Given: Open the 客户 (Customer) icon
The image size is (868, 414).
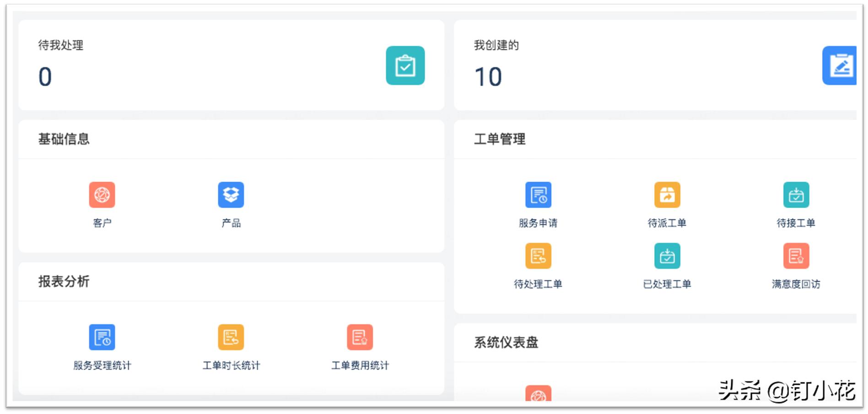Looking at the screenshot, I should [x=102, y=194].
